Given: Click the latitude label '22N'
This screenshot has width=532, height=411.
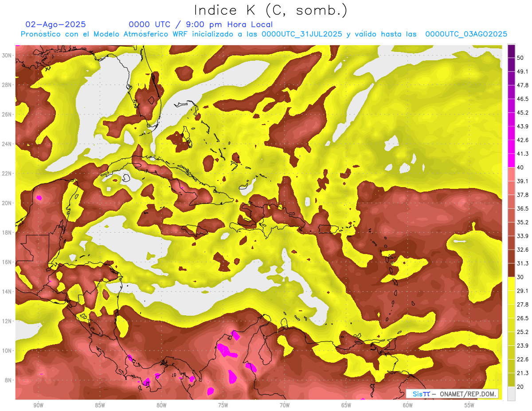Looking at the screenshot, I should (x=7, y=173).
